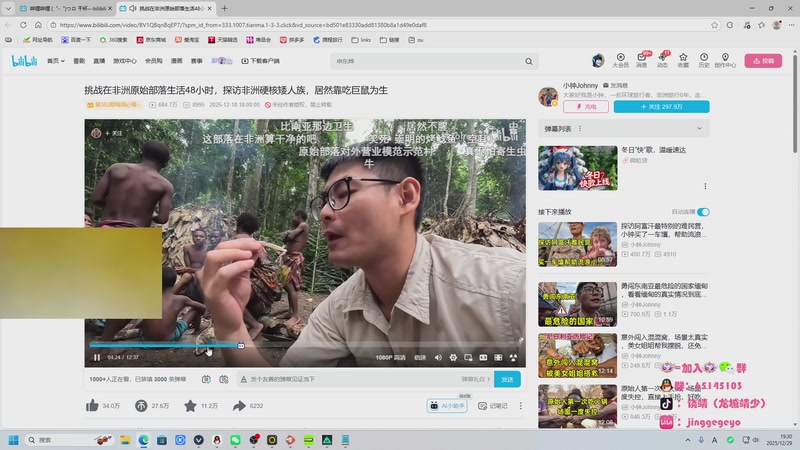
Task: Open the 1080P 高清 quality selector
Action: pos(390,358)
